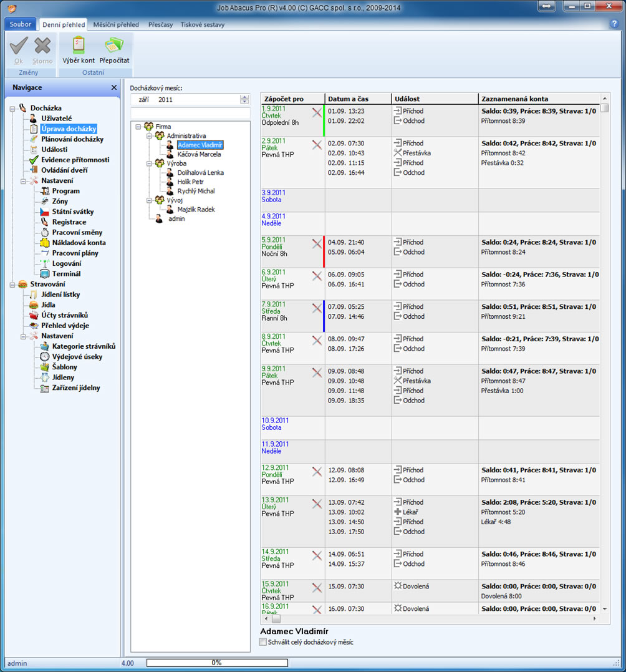Delete the 5.9.2011 Noční 8h record
Screen dimensions: 626x672
coord(317,244)
